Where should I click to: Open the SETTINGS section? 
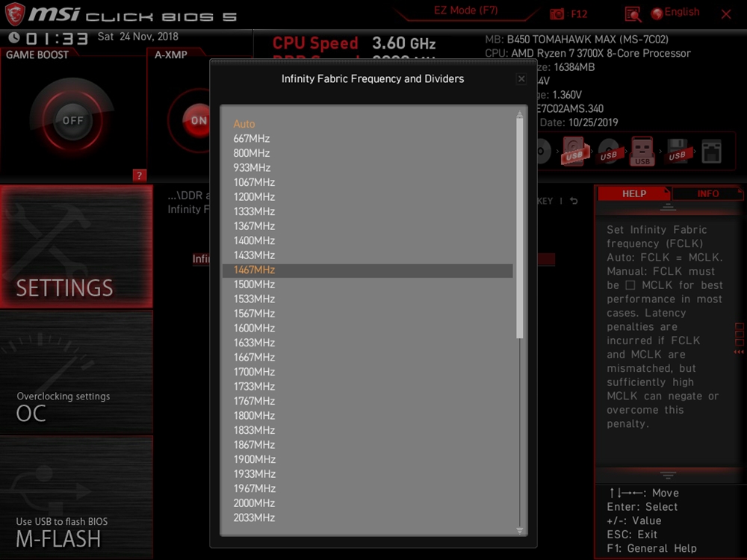click(x=76, y=246)
